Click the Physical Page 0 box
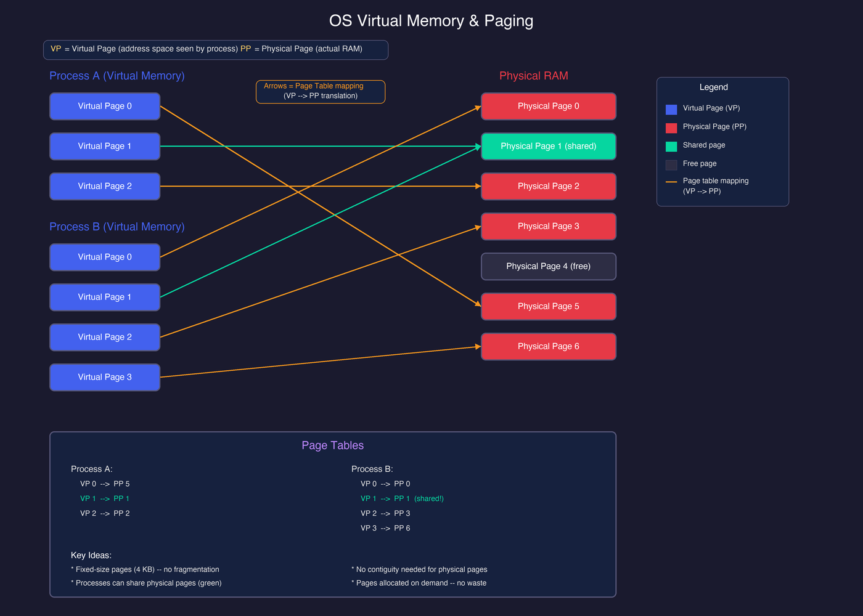Image resolution: width=863 pixels, height=616 pixels. pyautogui.click(x=548, y=106)
